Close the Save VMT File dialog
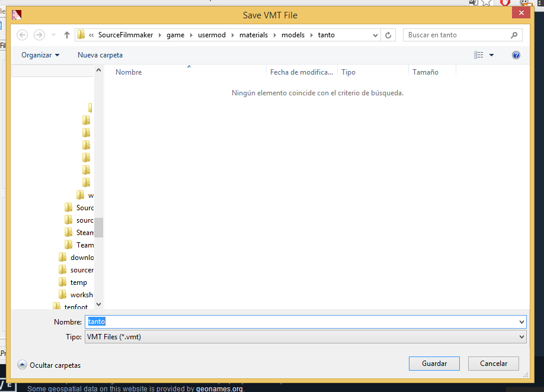 tap(521, 13)
